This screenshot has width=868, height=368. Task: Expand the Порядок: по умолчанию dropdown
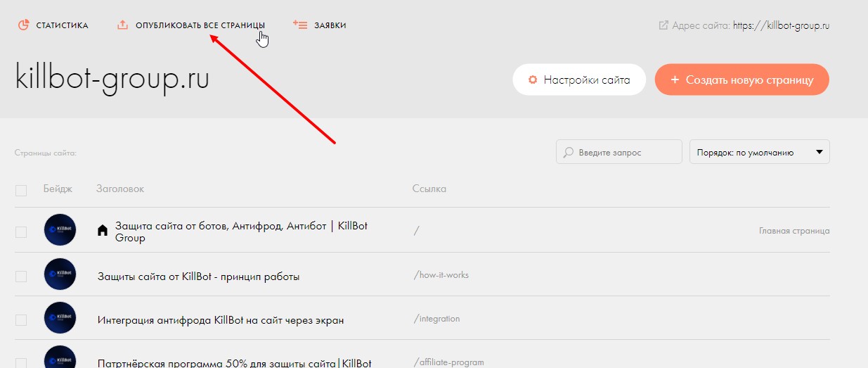760,152
